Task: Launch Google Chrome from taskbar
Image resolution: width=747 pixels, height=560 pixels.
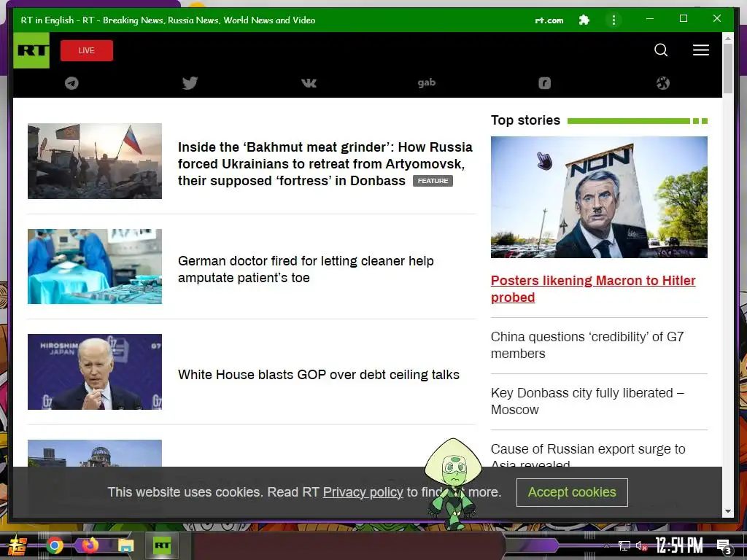Action: [x=55, y=545]
